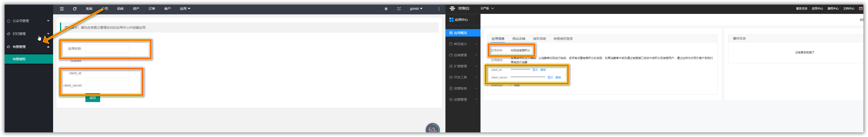
Task: Click the 公众号管理 home icon
Action: click(x=9, y=21)
